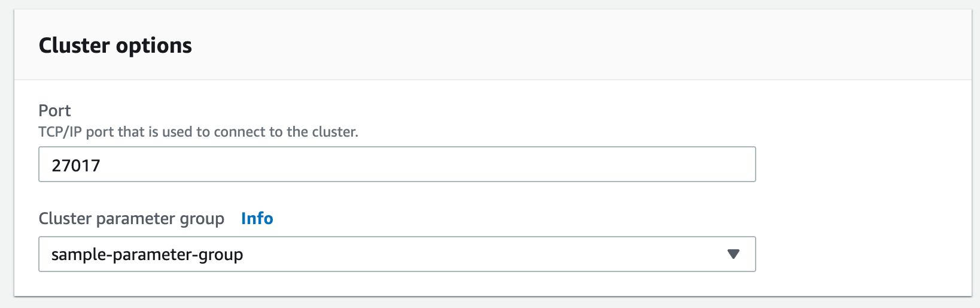Viewport: 980px width, 308px height.
Task: Click the gray Cluster options header bar
Action: coord(493,45)
